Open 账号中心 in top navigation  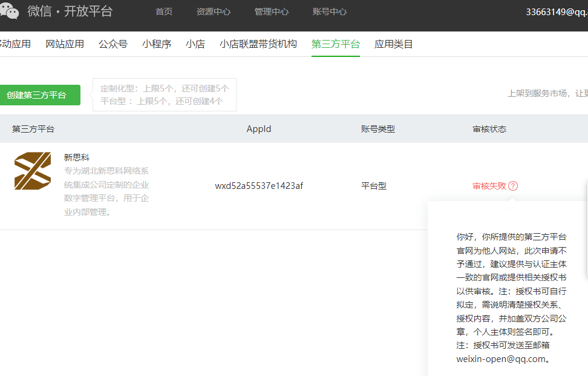point(330,12)
